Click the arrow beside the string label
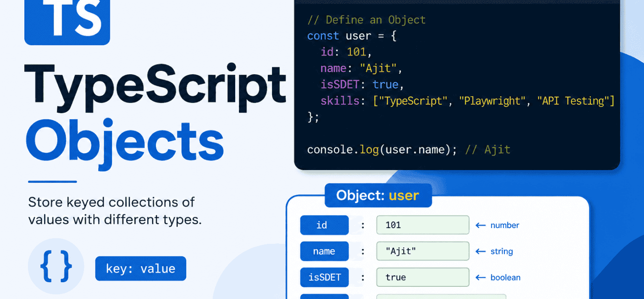 pos(481,251)
